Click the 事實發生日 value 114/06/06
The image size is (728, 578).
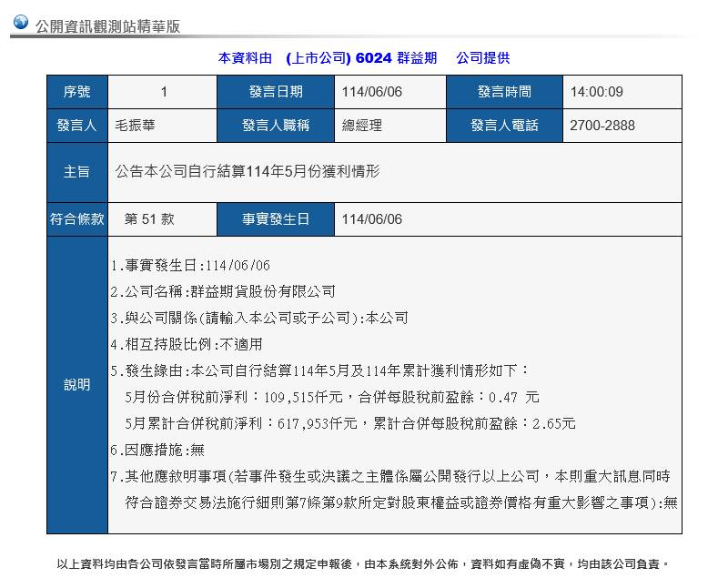[x=372, y=219]
